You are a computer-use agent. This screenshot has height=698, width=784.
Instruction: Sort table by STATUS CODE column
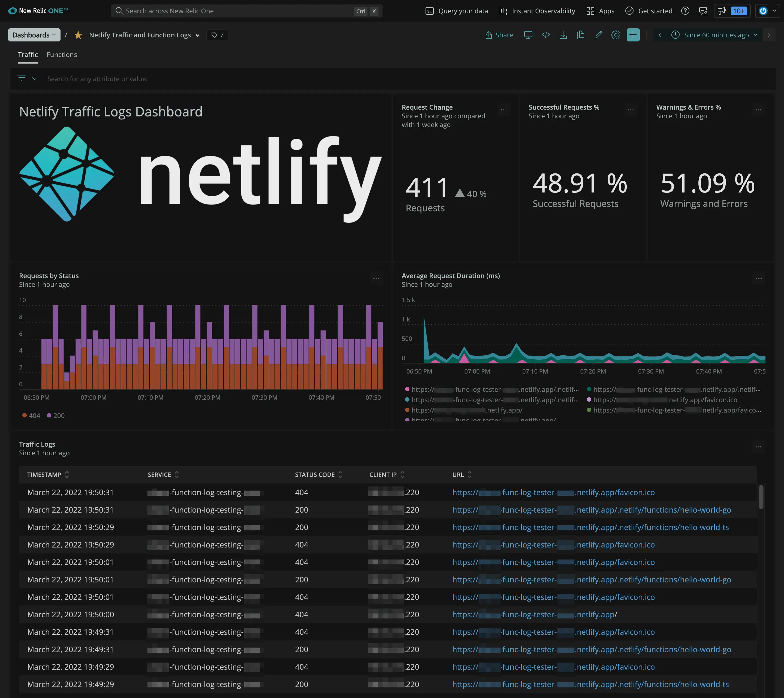click(x=319, y=474)
